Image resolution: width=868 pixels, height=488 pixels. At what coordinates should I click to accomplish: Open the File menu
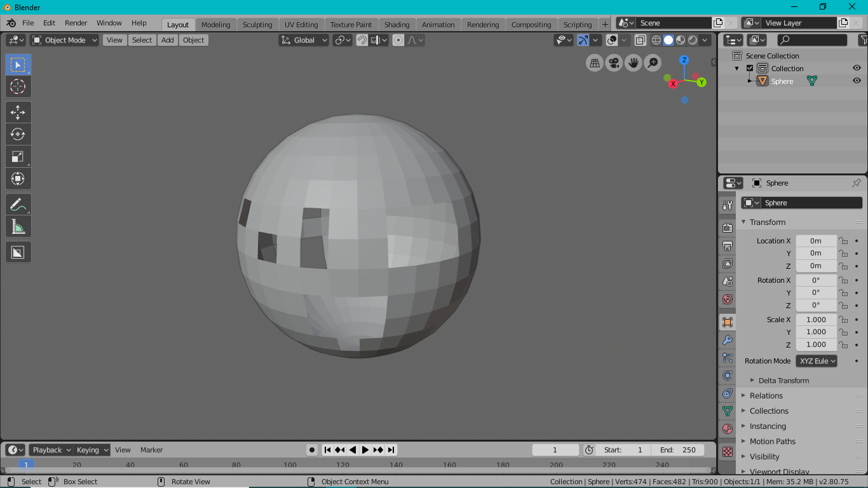pos(28,23)
